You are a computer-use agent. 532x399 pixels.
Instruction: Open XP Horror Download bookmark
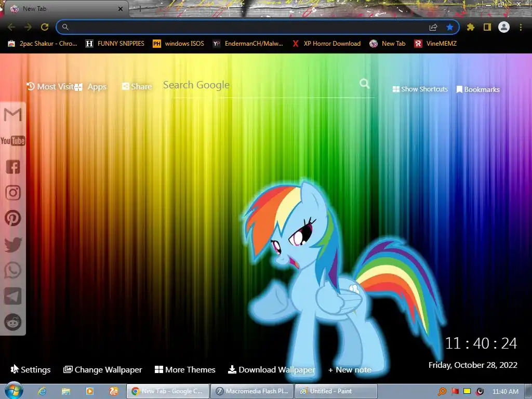tap(326, 44)
